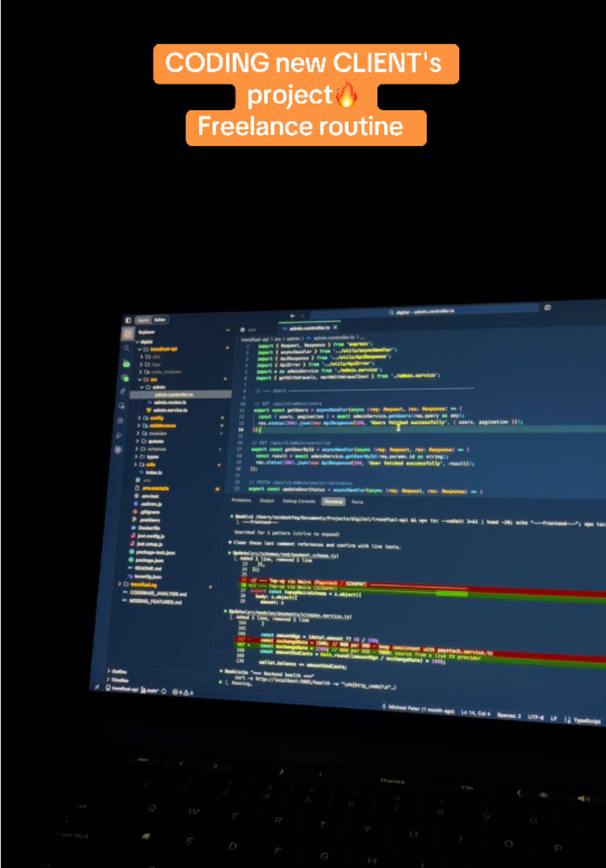Open package.json in the file tree
The height and width of the screenshot is (868, 606).
click(146, 560)
